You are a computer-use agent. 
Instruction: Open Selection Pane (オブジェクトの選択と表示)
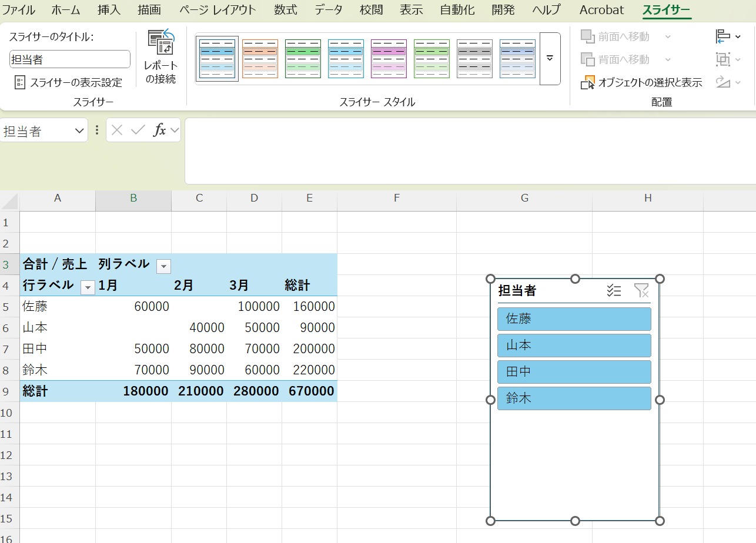pos(643,82)
